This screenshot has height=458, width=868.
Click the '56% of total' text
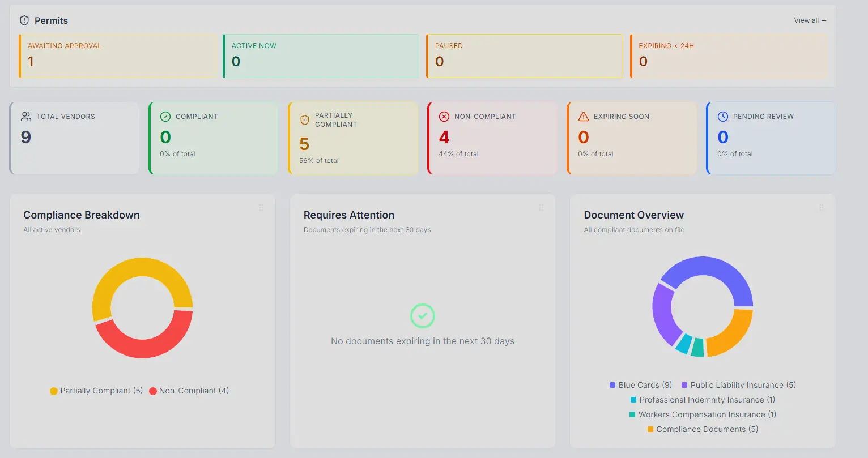319,161
